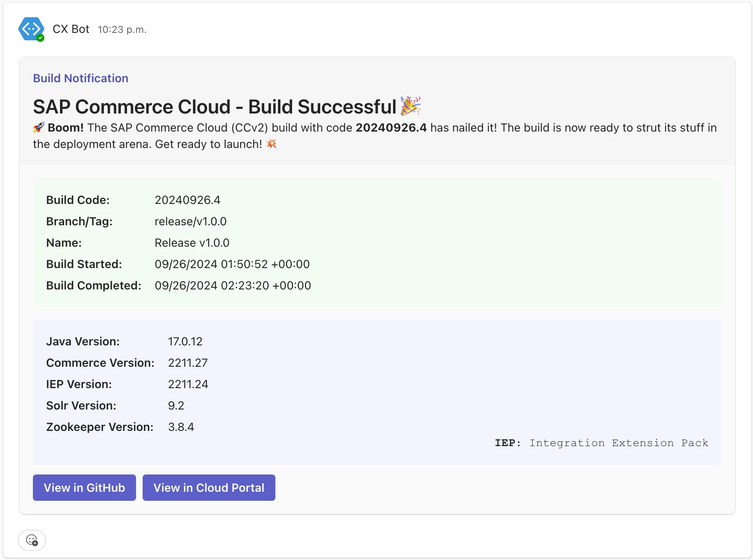Click the SAP Commerce Cloud Build Successful heading
The height and width of the screenshot is (560, 753).
click(214, 107)
